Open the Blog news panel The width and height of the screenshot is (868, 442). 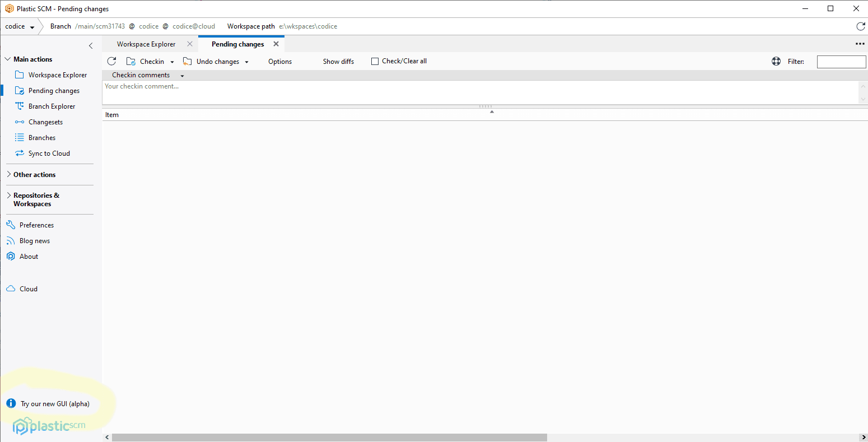click(x=34, y=240)
